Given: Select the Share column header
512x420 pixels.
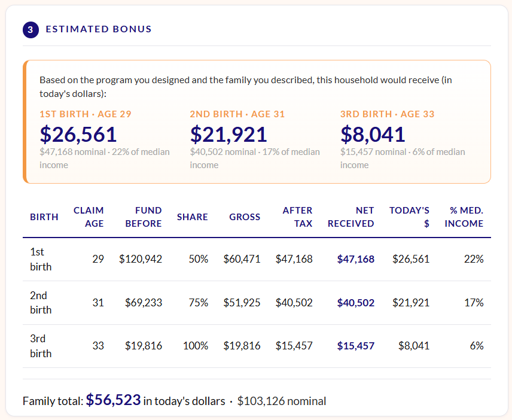Looking at the screenshot, I should pyautogui.click(x=193, y=217).
